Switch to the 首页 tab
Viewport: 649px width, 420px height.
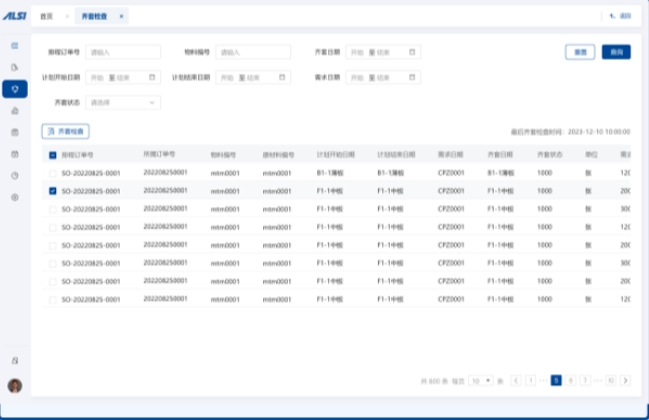pos(46,17)
